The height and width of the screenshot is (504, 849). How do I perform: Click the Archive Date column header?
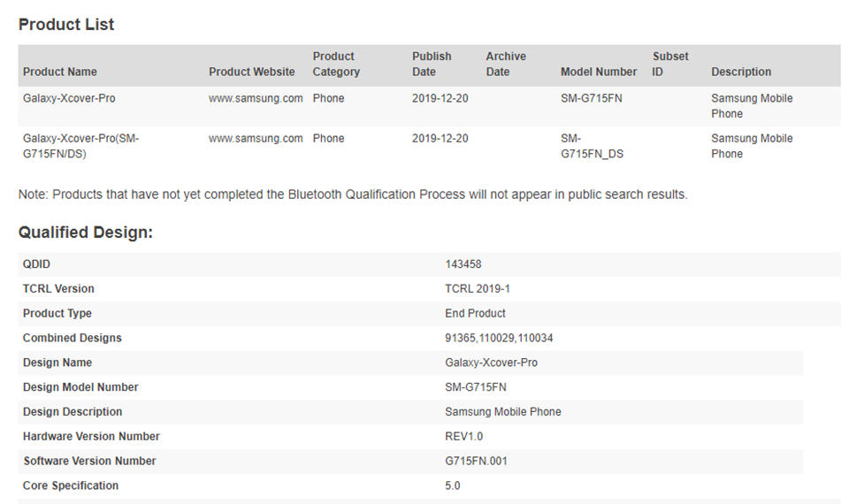tap(506, 64)
